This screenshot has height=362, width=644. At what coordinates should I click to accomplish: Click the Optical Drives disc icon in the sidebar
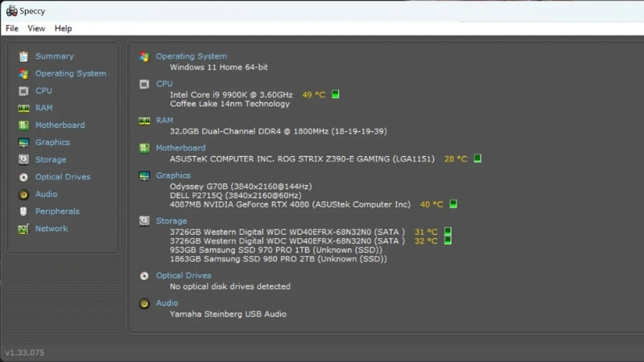pos(23,177)
